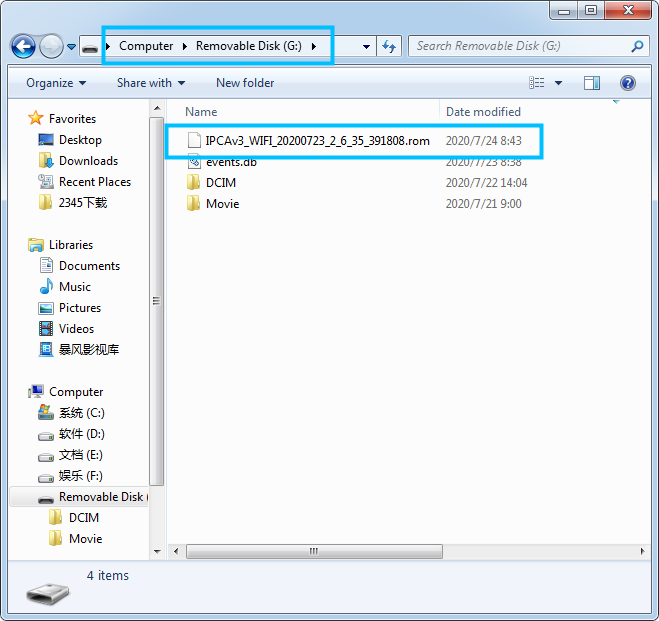Open the recent pages dropdown arrow
This screenshot has height=621, width=659.
tap(71, 47)
